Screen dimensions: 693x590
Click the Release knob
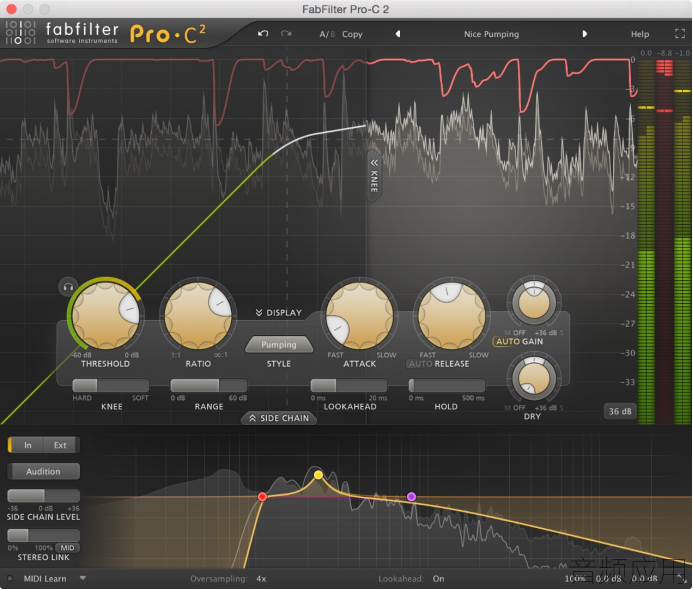452,316
